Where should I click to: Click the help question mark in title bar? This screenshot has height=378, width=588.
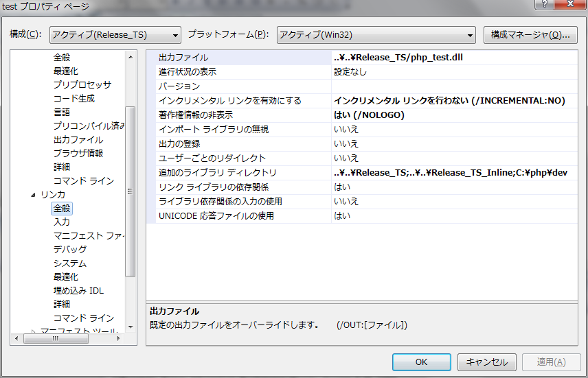[543, 4]
